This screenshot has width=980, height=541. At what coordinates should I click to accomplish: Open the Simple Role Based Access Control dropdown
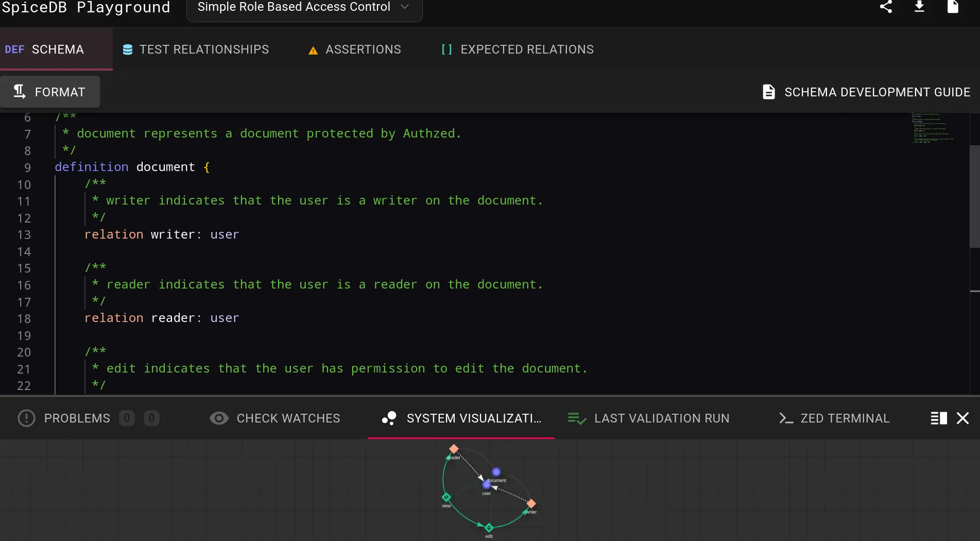tap(304, 8)
